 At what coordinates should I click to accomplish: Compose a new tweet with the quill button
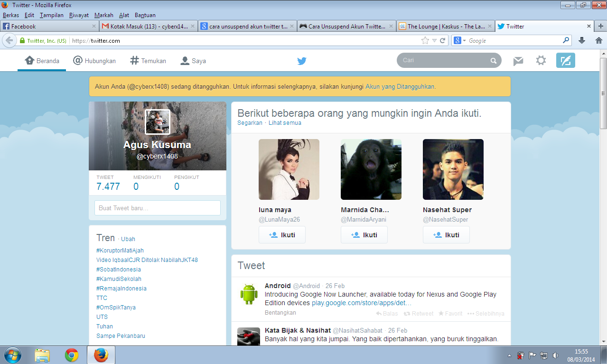(x=565, y=60)
